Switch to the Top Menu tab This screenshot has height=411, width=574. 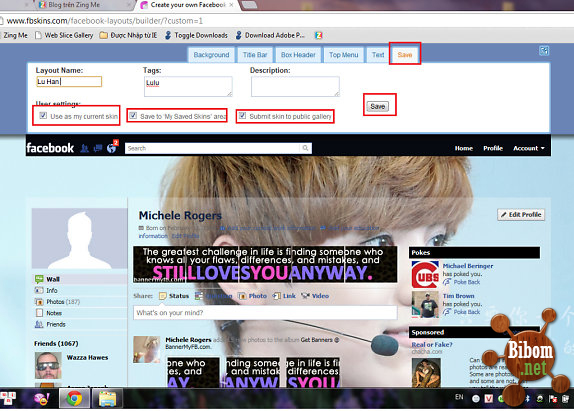343,55
